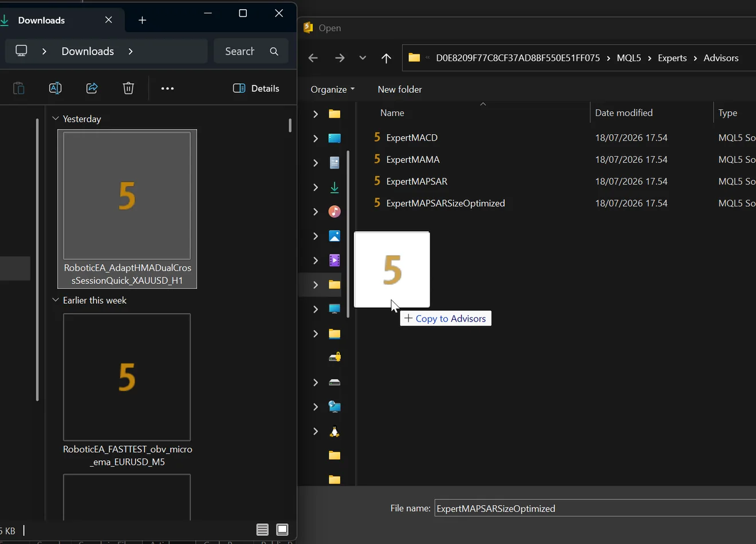Image resolution: width=756 pixels, height=544 pixels.
Task: Select the Videos icon in Open dialog tree
Action: click(334, 260)
